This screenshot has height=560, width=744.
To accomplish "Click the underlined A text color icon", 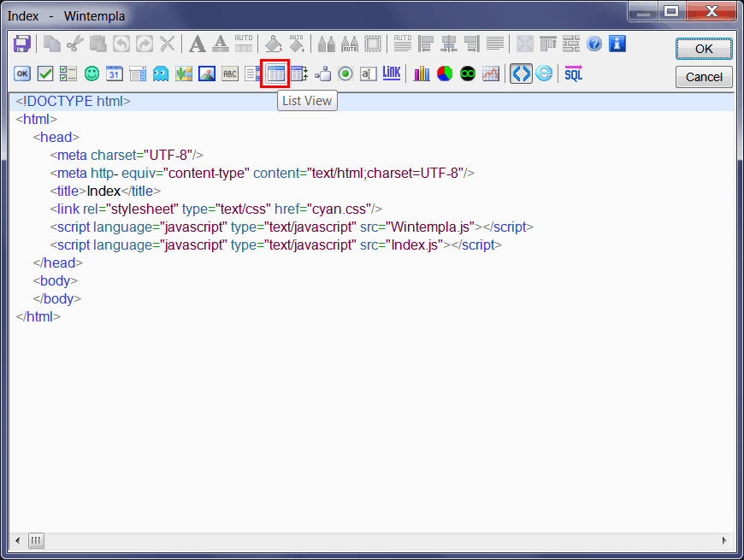I will tap(220, 44).
